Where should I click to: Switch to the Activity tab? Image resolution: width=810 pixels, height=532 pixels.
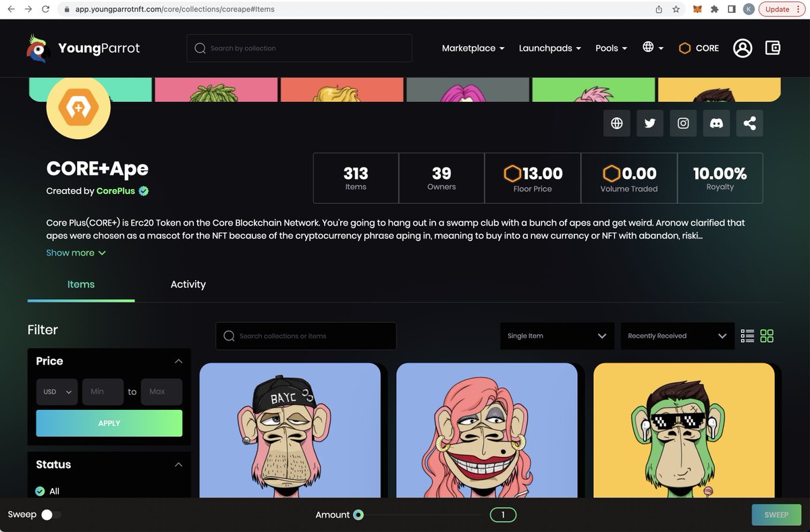[188, 284]
